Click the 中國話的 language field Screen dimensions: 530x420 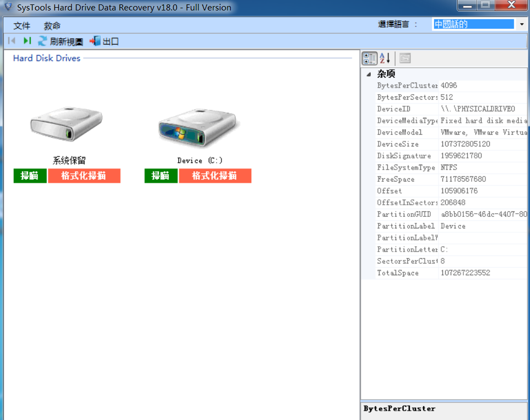(x=474, y=24)
